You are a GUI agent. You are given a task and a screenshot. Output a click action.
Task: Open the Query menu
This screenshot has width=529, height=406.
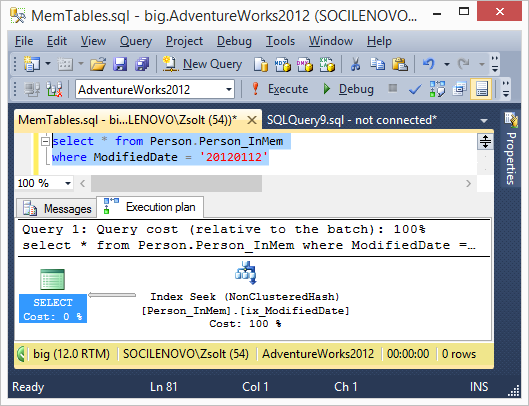click(136, 41)
